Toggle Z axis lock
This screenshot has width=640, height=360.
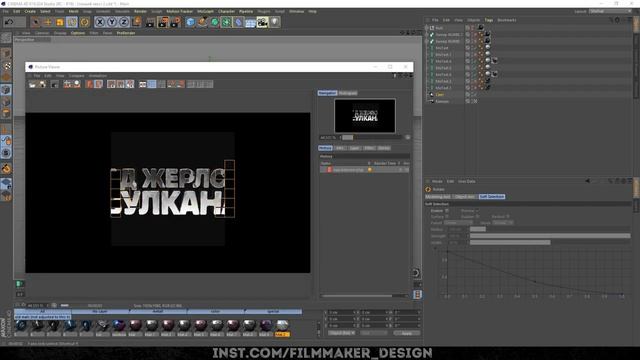[124, 22]
